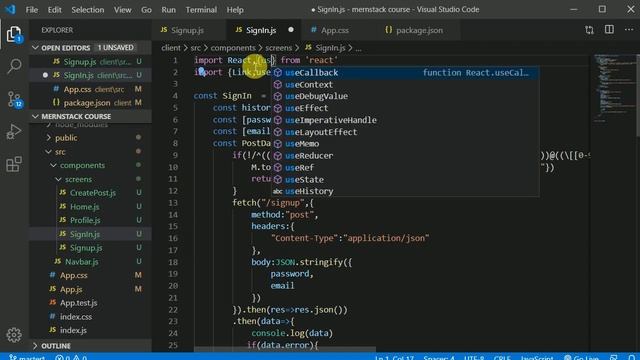Open the Search activity bar icon
Image resolution: width=640 pixels, height=360 pixels.
[14, 66]
